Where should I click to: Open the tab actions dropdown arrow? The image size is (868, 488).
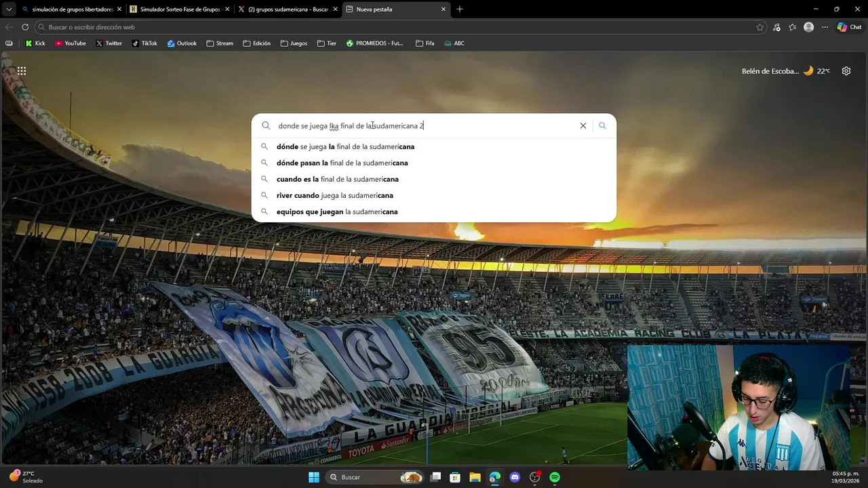9,9
